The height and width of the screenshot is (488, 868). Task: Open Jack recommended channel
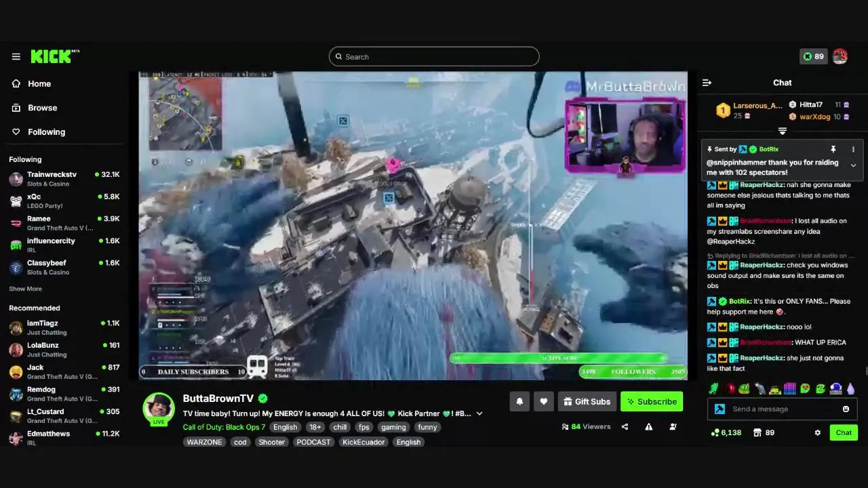(x=64, y=371)
